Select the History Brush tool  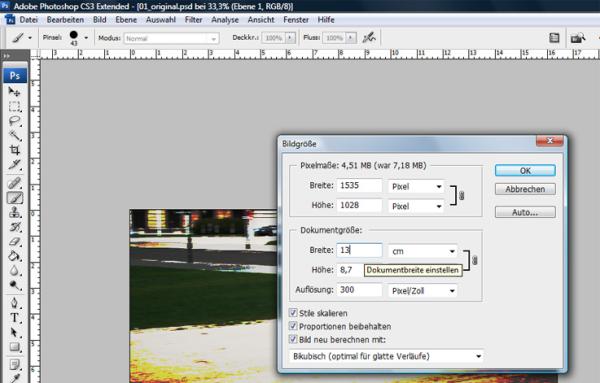15,227
